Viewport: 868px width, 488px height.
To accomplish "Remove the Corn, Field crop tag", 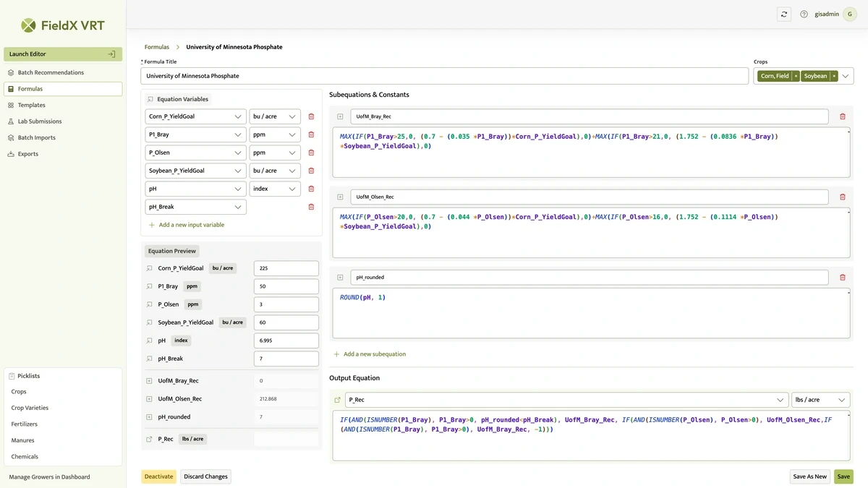I will click(x=796, y=76).
